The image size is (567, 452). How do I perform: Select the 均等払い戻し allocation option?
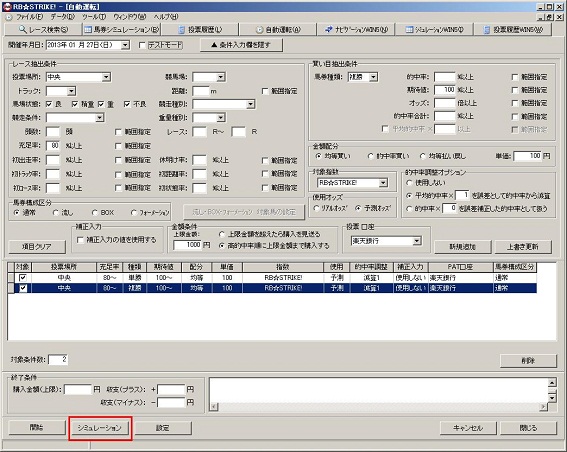(422, 156)
